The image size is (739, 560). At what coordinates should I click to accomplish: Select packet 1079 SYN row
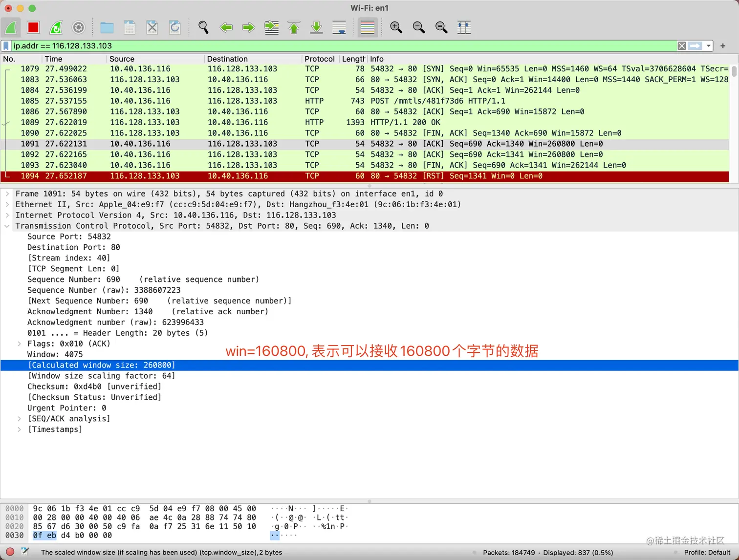pos(365,69)
